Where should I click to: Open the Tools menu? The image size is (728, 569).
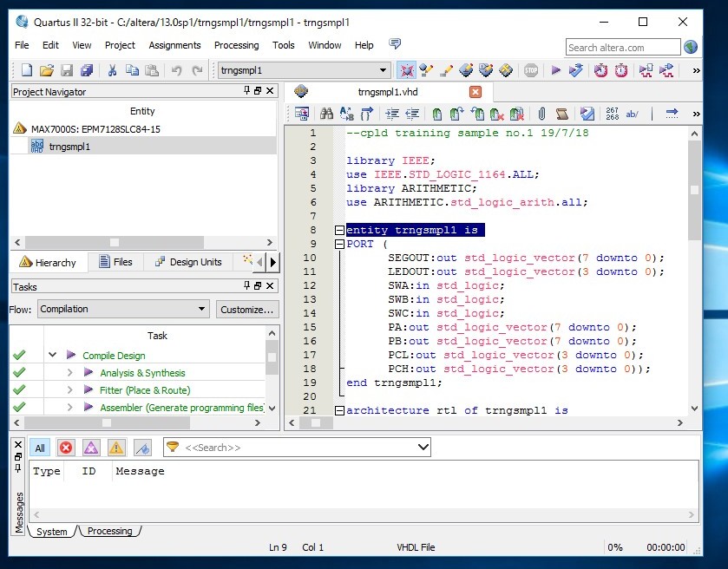(x=283, y=45)
